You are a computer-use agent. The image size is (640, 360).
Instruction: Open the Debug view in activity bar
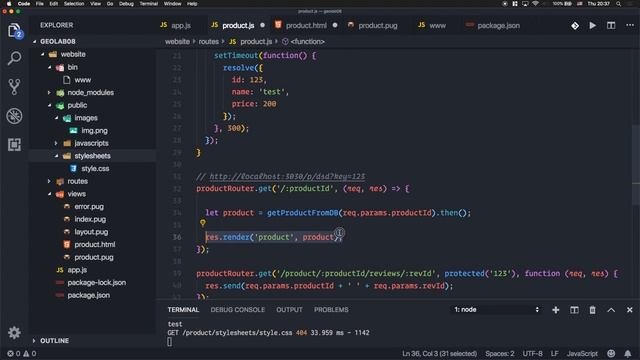14,116
